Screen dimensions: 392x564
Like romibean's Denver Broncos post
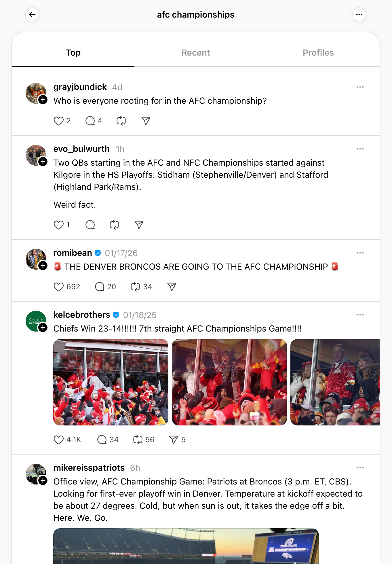tap(59, 287)
